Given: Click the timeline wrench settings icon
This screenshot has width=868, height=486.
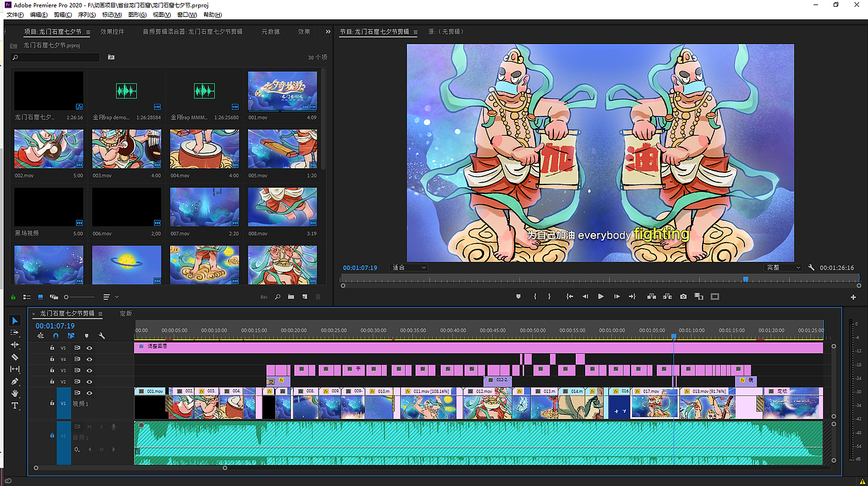Looking at the screenshot, I should point(102,336).
